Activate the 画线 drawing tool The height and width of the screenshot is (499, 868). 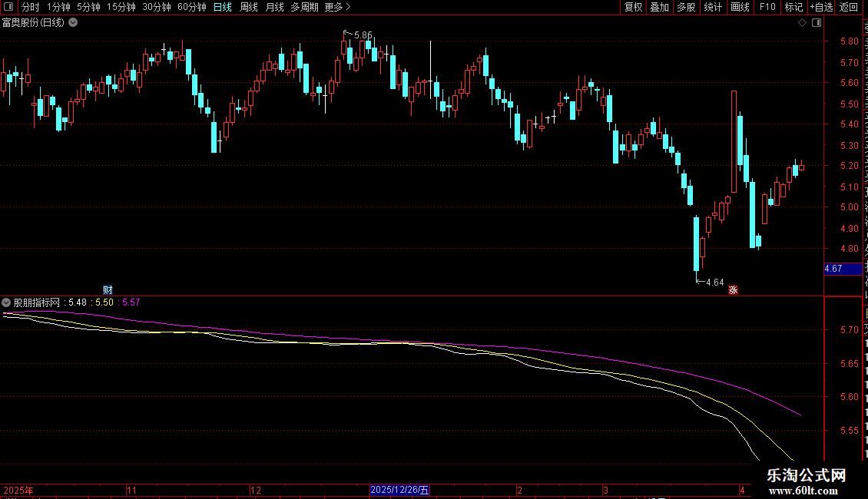[x=740, y=7]
